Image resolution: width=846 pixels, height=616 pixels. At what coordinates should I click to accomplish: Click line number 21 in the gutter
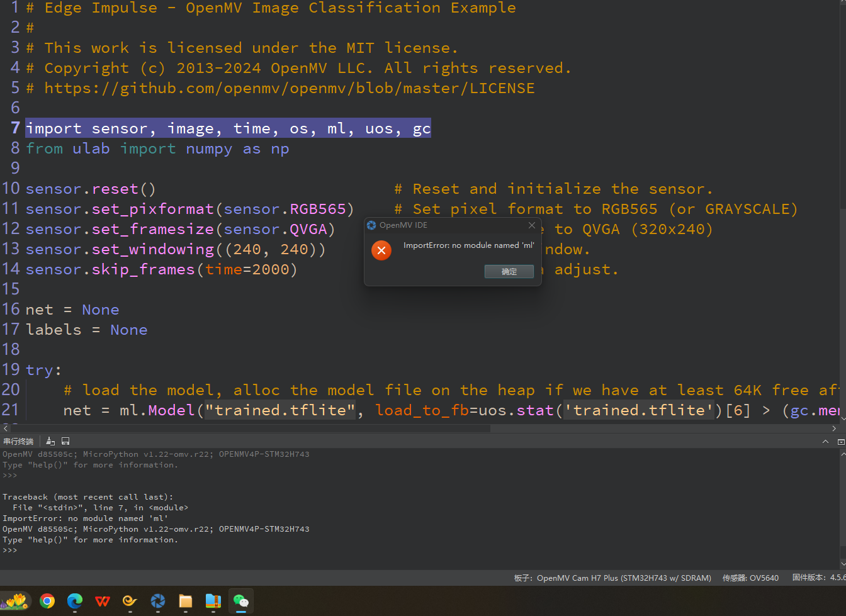click(x=11, y=410)
